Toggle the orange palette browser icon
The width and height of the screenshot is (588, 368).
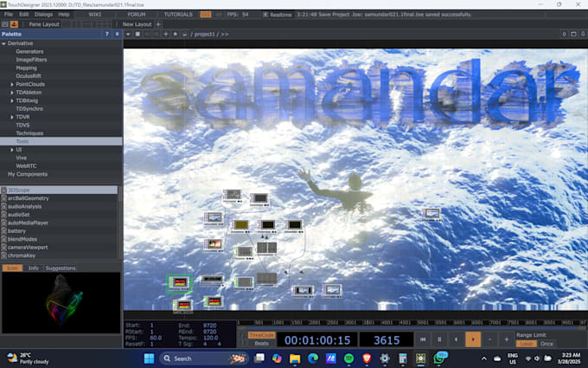coord(14,24)
